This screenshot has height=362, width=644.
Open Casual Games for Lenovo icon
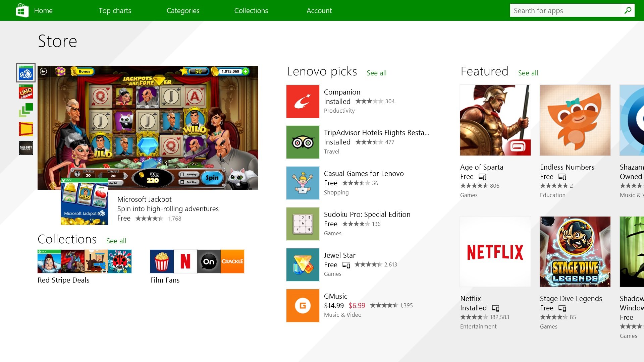point(303,183)
